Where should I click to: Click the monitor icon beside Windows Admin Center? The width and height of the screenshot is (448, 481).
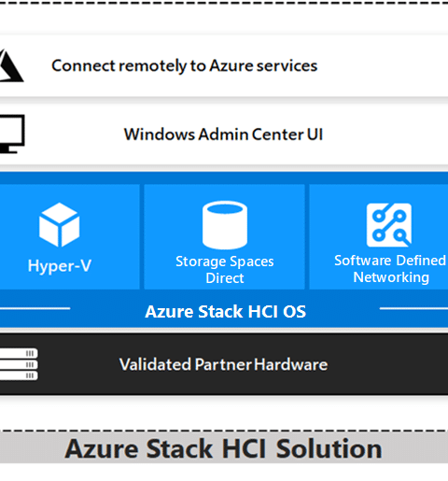(x=12, y=134)
